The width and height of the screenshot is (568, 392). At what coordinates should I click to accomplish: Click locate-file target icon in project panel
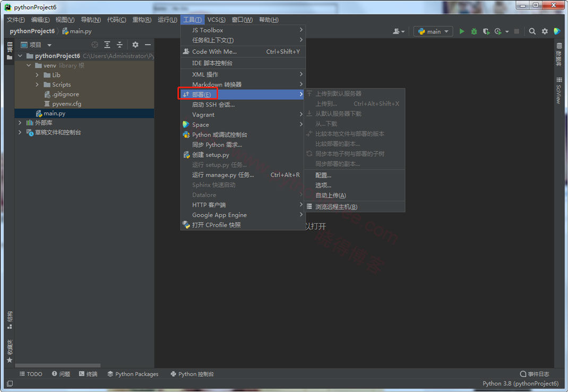[x=95, y=45]
